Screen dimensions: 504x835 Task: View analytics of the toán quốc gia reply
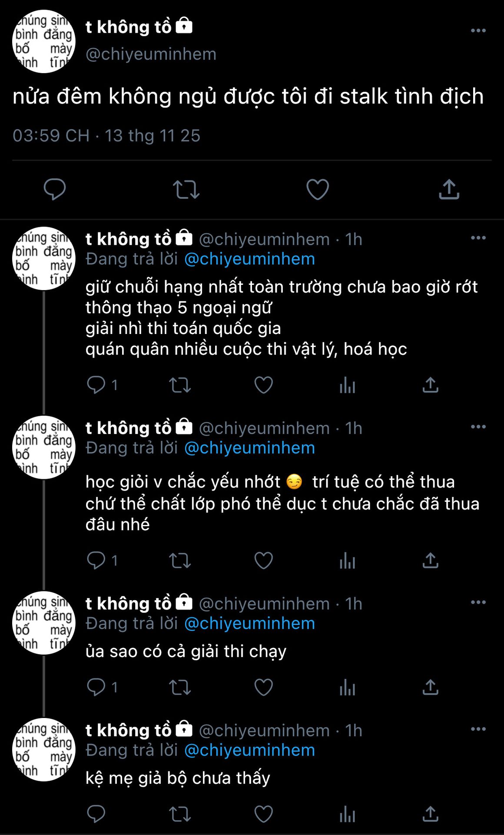[x=347, y=385]
